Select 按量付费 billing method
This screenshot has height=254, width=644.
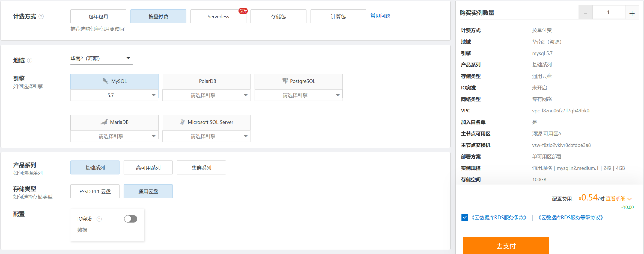pyautogui.click(x=158, y=16)
